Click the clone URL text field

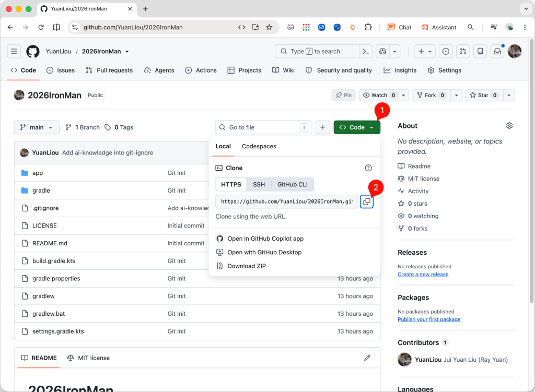[x=287, y=202]
